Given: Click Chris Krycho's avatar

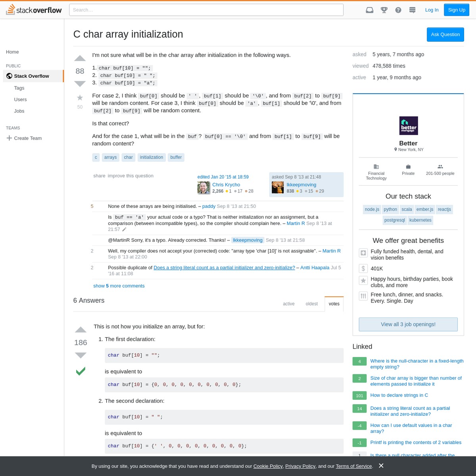Looking at the screenshot, I should coord(203,188).
